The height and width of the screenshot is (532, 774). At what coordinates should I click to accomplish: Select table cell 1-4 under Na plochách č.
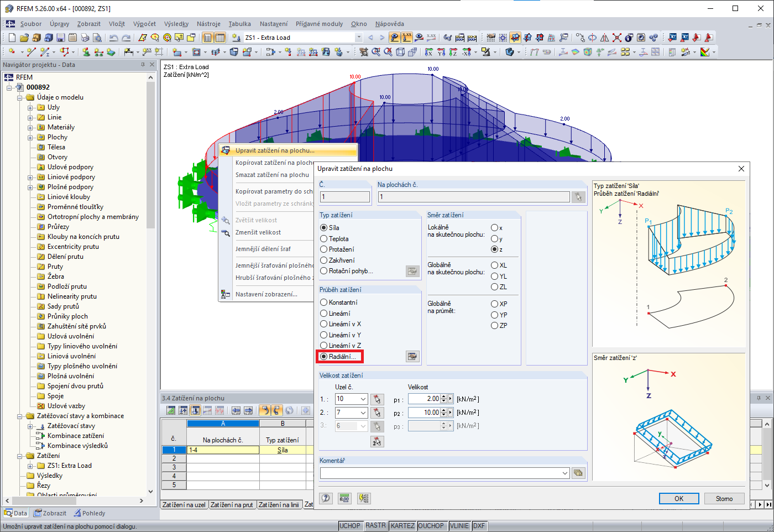[223, 450]
